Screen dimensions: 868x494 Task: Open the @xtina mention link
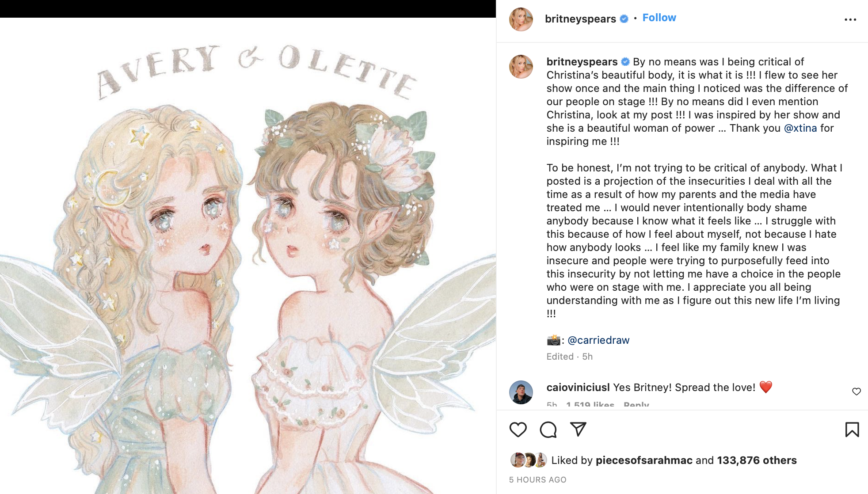coord(800,128)
